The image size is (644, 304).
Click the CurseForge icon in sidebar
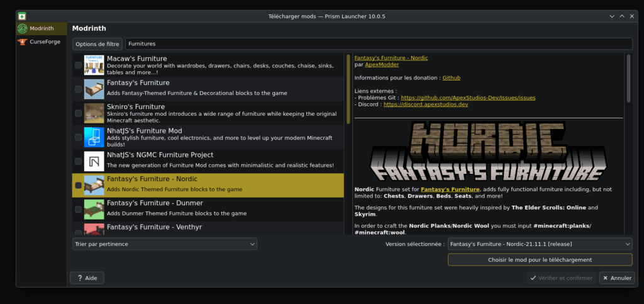point(22,42)
